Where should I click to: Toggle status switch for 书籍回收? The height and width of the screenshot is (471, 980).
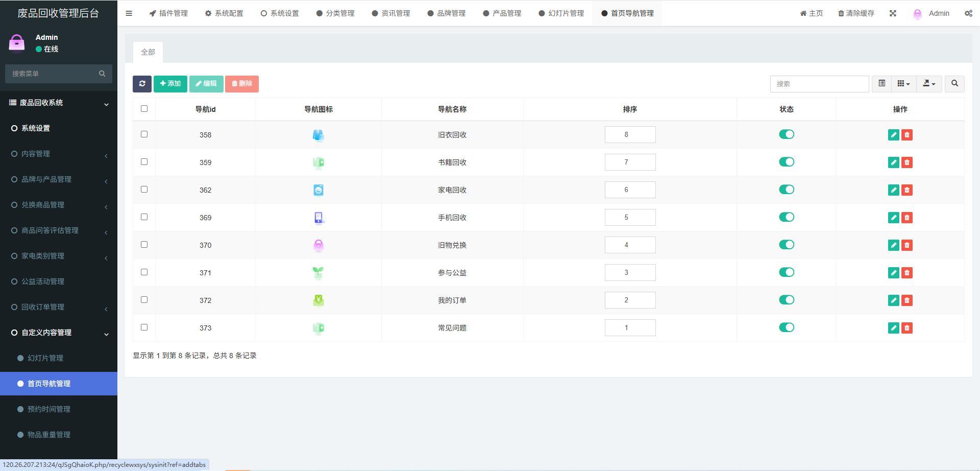787,162
